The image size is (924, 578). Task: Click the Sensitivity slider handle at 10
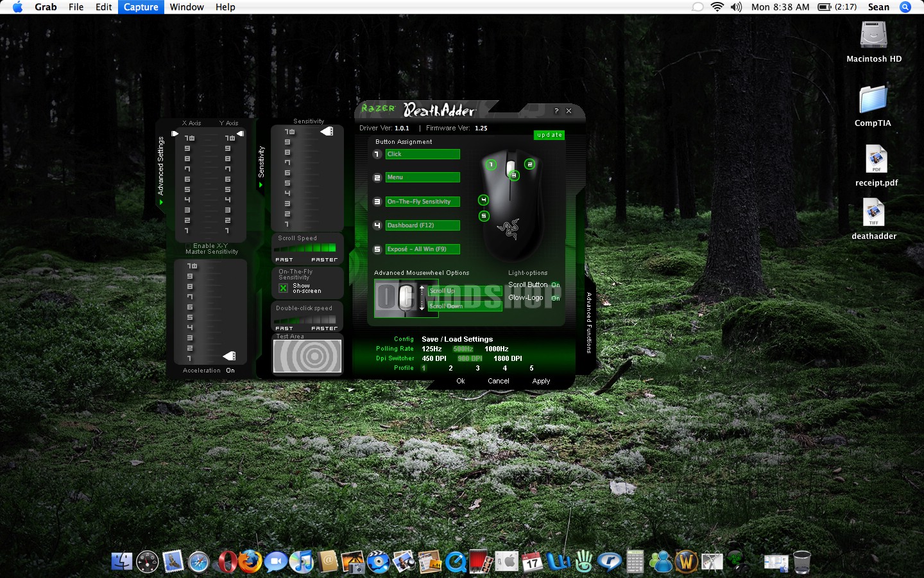(x=327, y=132)
